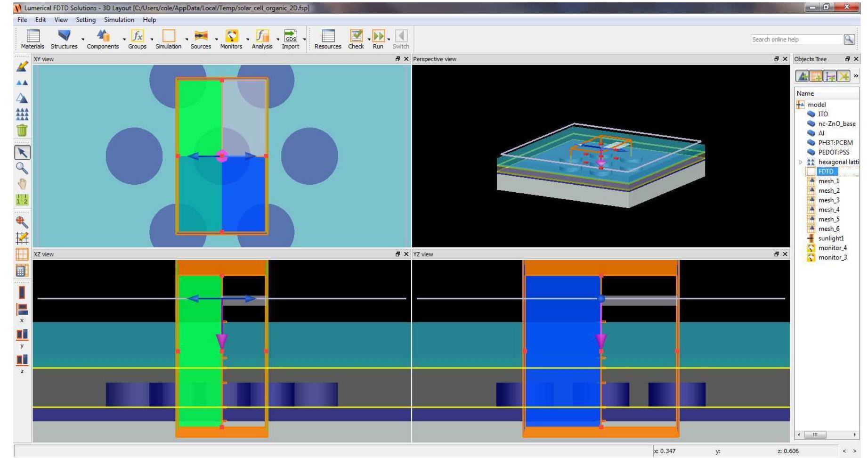Select sunlight1 in Objects Tree
868x458 pixels.
coord(831,238)
